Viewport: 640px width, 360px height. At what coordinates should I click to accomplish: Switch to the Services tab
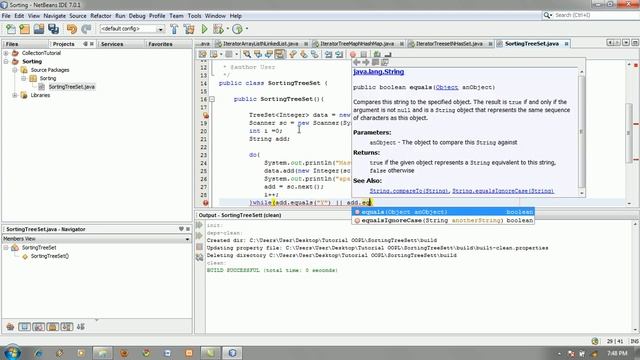tap(112, 44)
